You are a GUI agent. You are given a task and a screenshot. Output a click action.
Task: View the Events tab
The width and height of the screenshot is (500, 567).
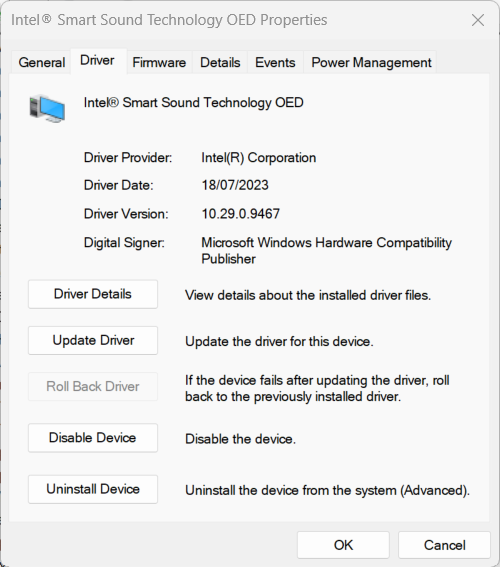pyautogui.click(x=275, y=62)
